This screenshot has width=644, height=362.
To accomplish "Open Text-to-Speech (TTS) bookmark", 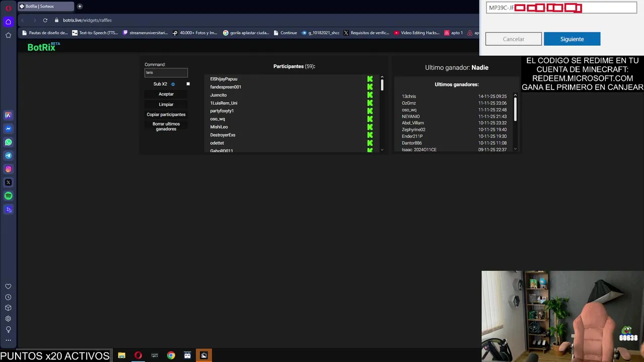I will (95, 33).
